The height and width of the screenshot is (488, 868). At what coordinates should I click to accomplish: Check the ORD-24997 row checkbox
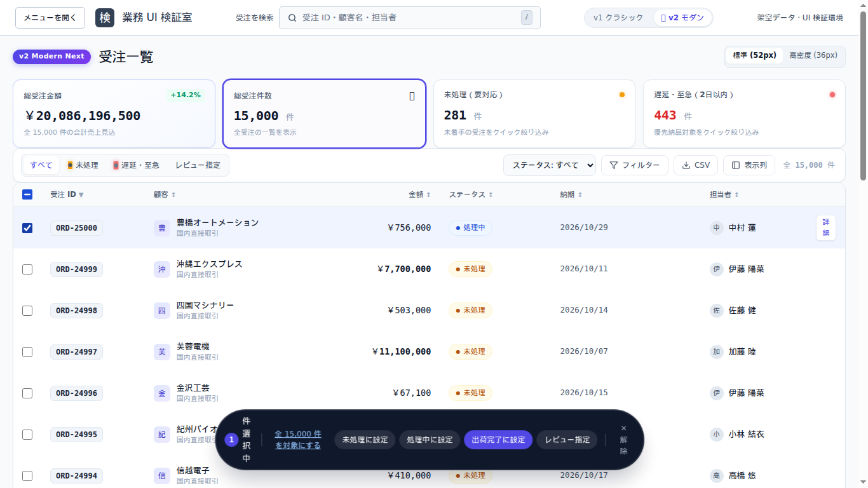pyautogui.click(x=27, y=352)
